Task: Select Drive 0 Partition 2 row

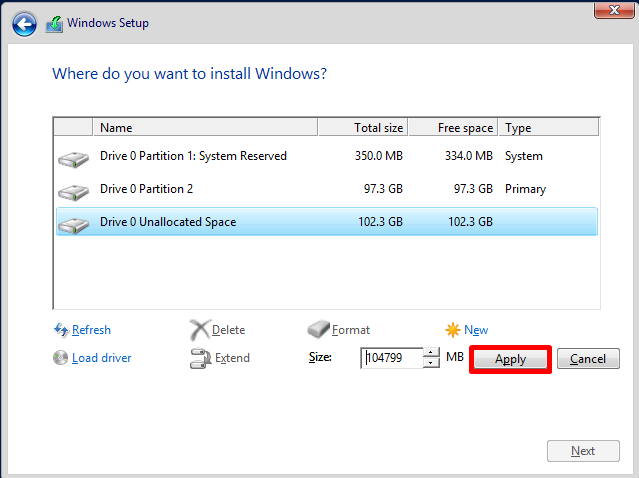Action: click(x=146, y=189)
